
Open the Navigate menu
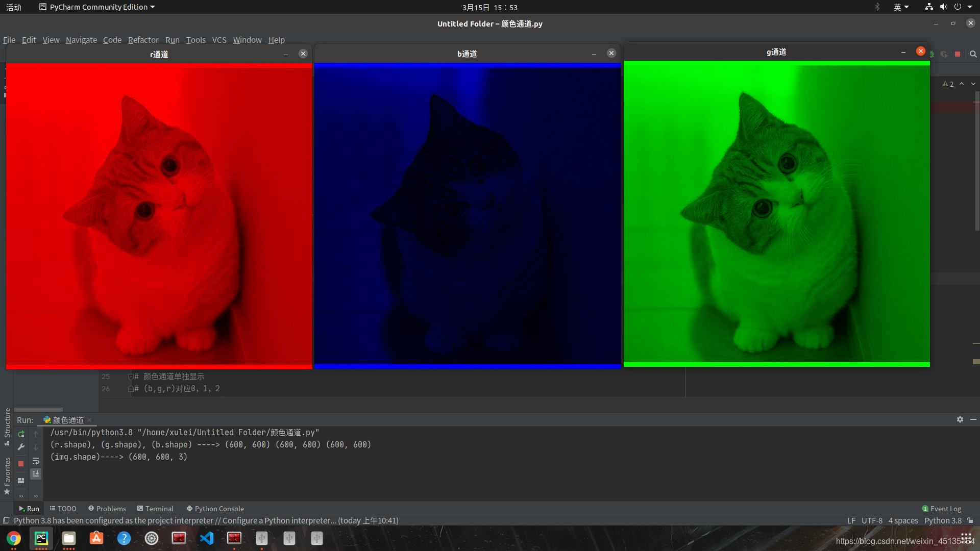click(81, 40)
